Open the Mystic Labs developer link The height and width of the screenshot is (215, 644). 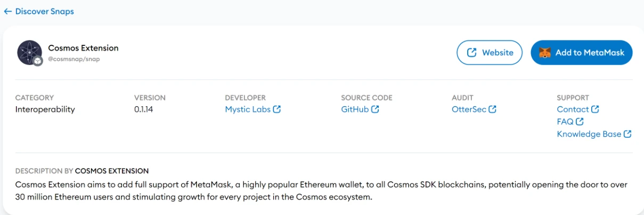coord(248,109)
